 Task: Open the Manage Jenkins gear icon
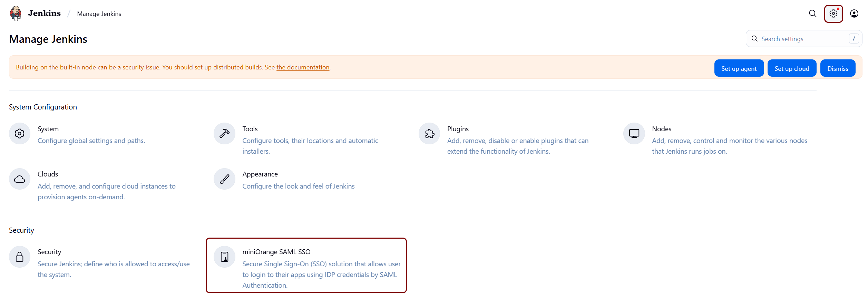pyautogui.click(x=833, y=13)
